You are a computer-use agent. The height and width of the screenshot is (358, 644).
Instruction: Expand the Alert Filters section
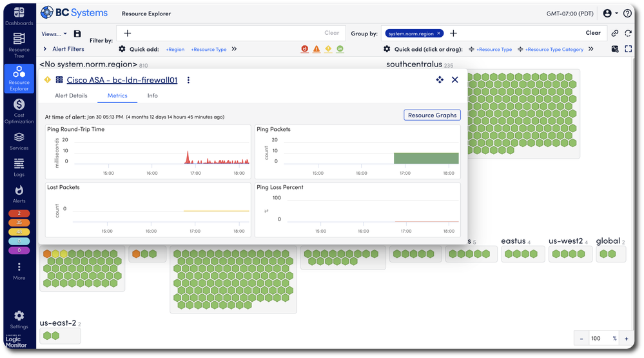coord(64,49)
